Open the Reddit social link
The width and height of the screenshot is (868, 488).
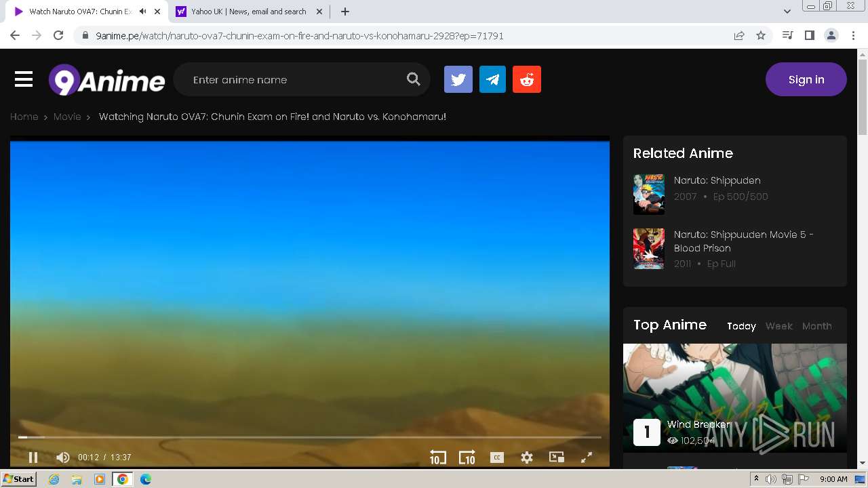[x=527, y=79]
